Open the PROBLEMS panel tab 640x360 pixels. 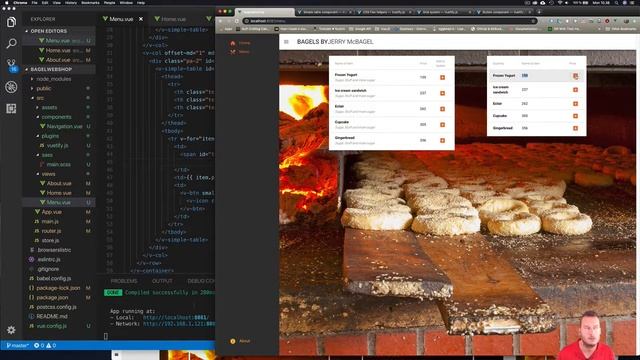(124, 281)
